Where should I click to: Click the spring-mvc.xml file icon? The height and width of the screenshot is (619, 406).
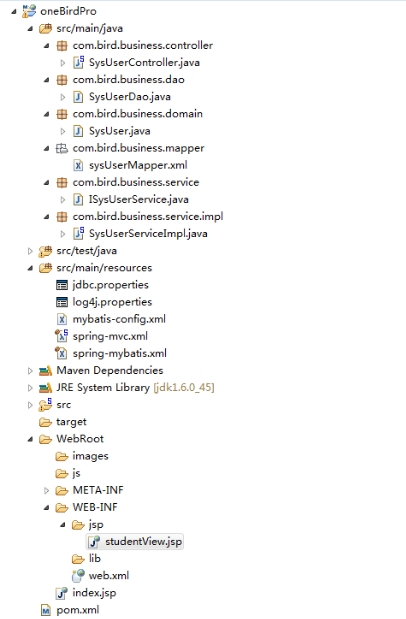coord(62,336)
